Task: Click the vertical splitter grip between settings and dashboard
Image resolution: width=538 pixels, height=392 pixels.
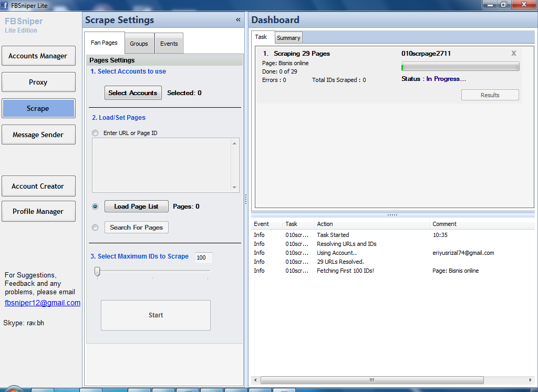Action: (246, 199)
